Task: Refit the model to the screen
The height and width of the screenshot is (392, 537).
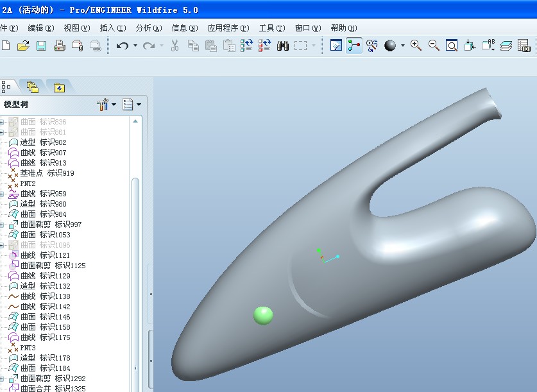Action: point(452,46)
